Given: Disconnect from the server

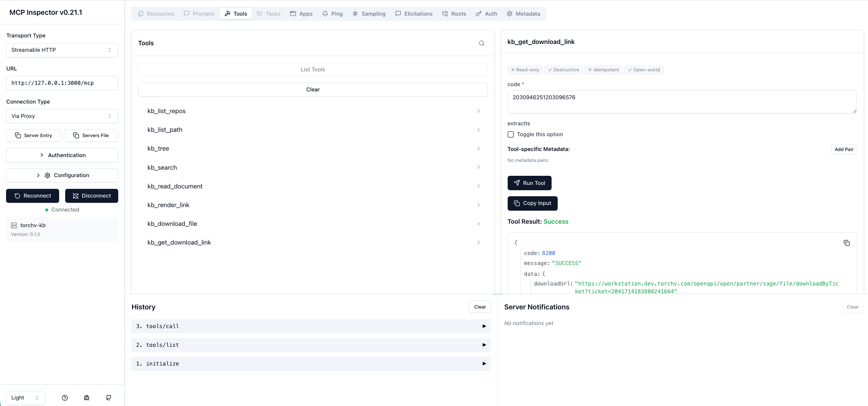Looking at the screenshot, I should point(91,196).
